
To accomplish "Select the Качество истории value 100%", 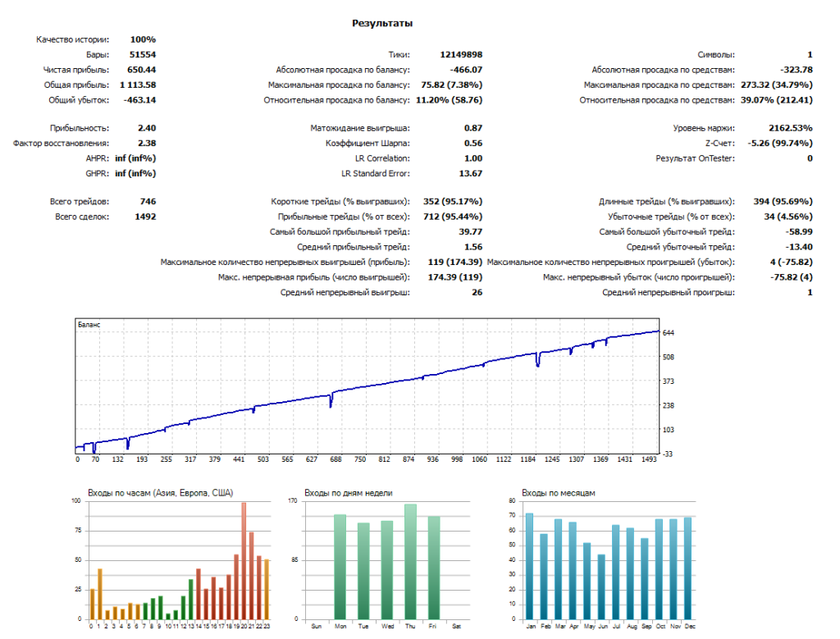I will pyautogui.click(x=143, y=39).
